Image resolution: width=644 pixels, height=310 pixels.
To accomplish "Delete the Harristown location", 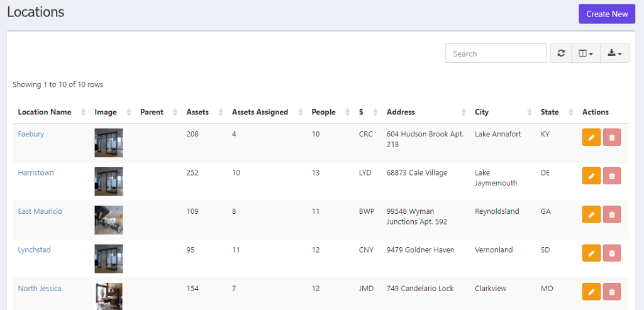I will [x=611, y=176].
